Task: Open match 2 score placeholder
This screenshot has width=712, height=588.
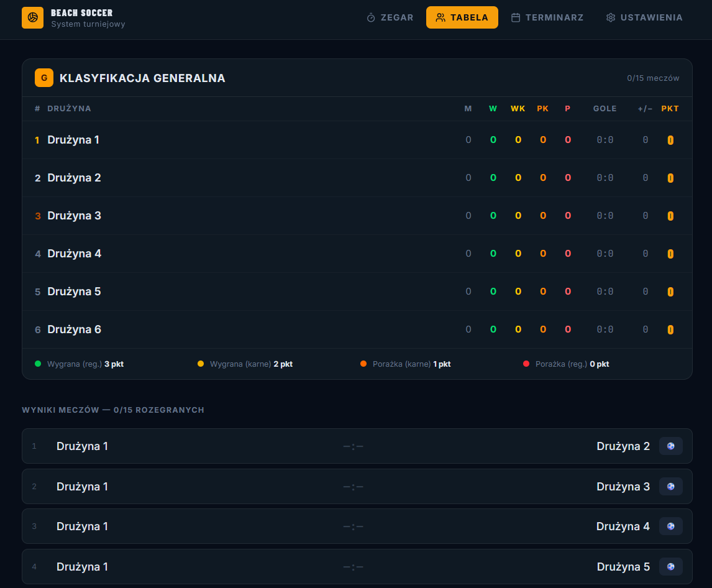Action: point(354,487)
